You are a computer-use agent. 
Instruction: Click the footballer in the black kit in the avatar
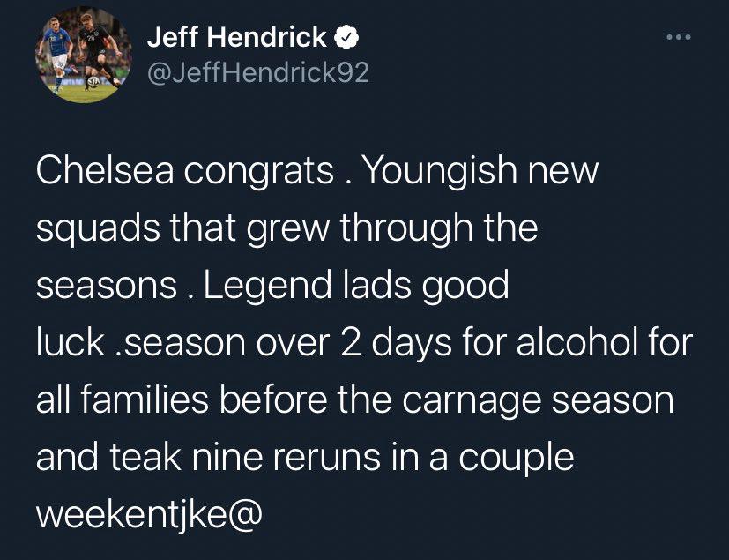(99, 54)
